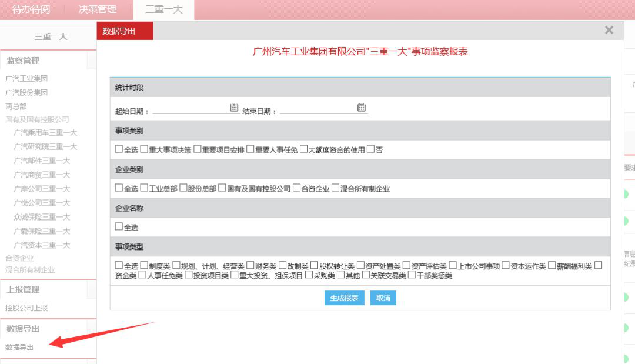Check the 人事任免类 checkbox

pyautogui.click(x=142, y=275)
